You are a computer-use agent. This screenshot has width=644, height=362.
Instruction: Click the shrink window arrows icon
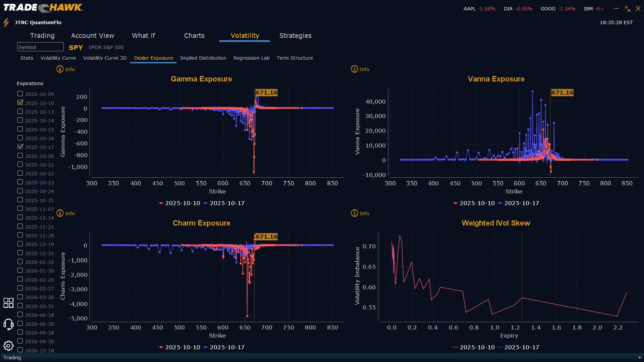point(628,9)
